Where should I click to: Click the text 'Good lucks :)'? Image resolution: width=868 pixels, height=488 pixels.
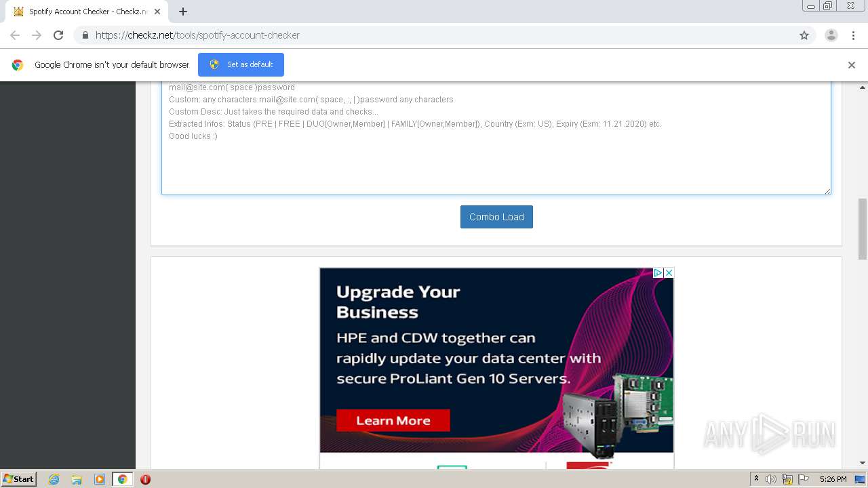pos(193,136)
